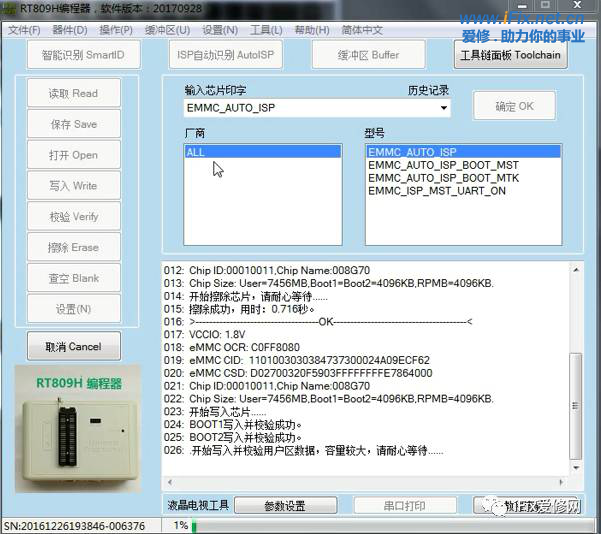This screenshot has height=534, width=601.
Task: Open the 设置(N) menu
Action: click(220, 30)
